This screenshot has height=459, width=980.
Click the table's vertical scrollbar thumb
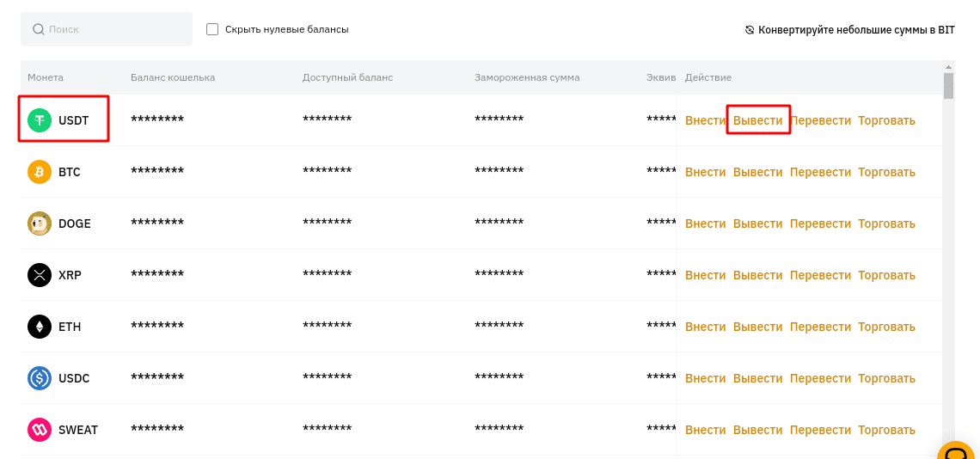[x=949, y=86]
